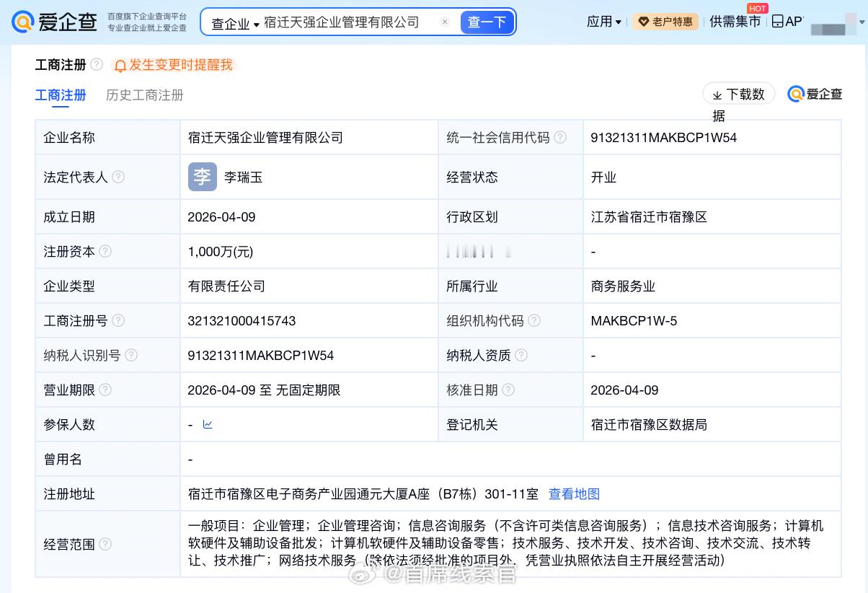
Task: Click the 李 avatar of legal representative 李瑞玉
Action: 202,177
